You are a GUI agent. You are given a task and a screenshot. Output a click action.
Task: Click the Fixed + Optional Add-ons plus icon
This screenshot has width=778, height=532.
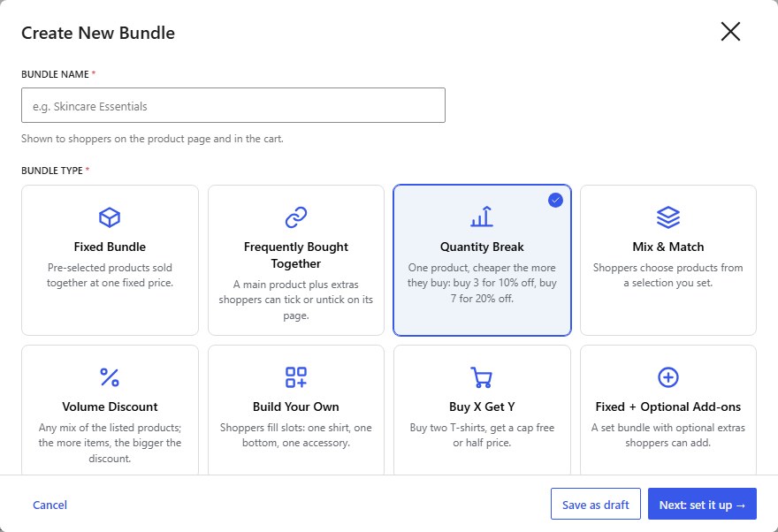coord(667,377)
